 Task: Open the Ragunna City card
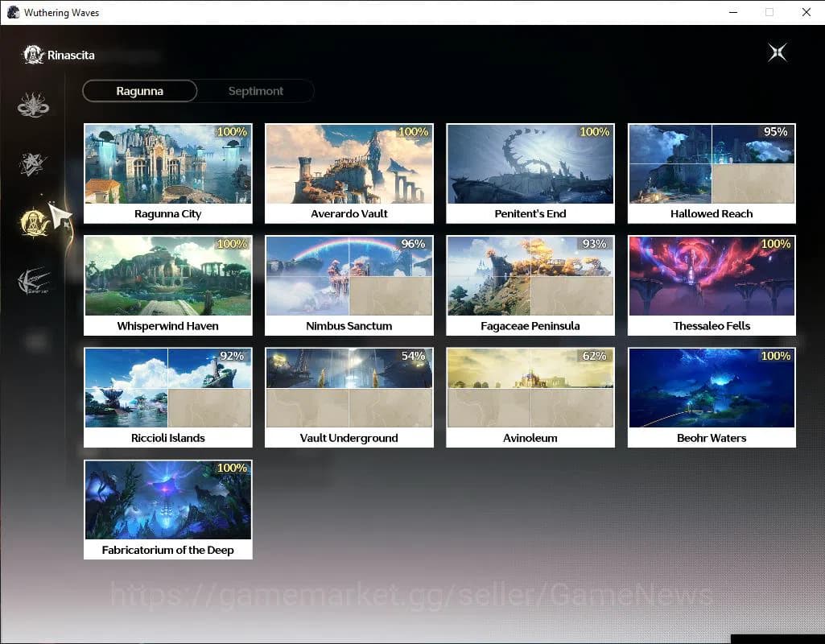(168, 174)
